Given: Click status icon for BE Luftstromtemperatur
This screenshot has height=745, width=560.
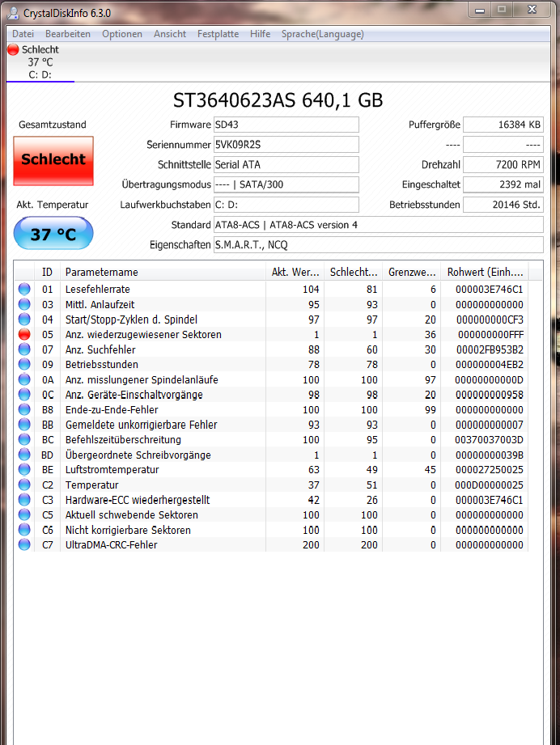Looking at the screenshot, I should click(24, 469).
